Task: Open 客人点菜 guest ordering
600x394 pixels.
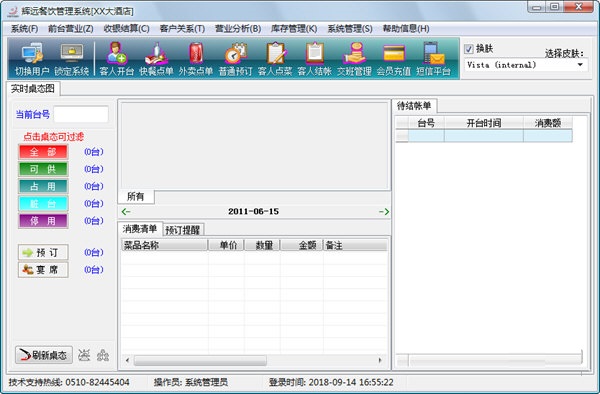Action: tap(275, 58)
